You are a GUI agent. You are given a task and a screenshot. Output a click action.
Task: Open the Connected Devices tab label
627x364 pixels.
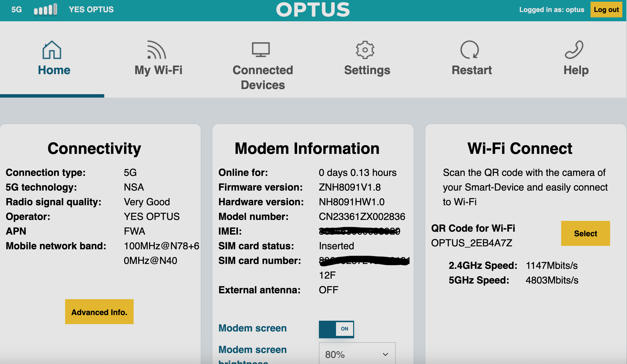pyautogui.click(x=263, y=77)
